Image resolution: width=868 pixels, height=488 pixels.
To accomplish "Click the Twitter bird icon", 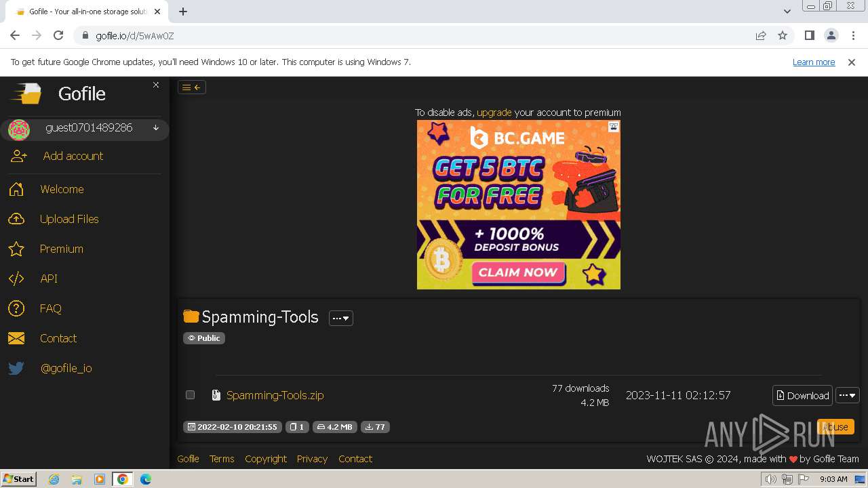I will (16, 368).
